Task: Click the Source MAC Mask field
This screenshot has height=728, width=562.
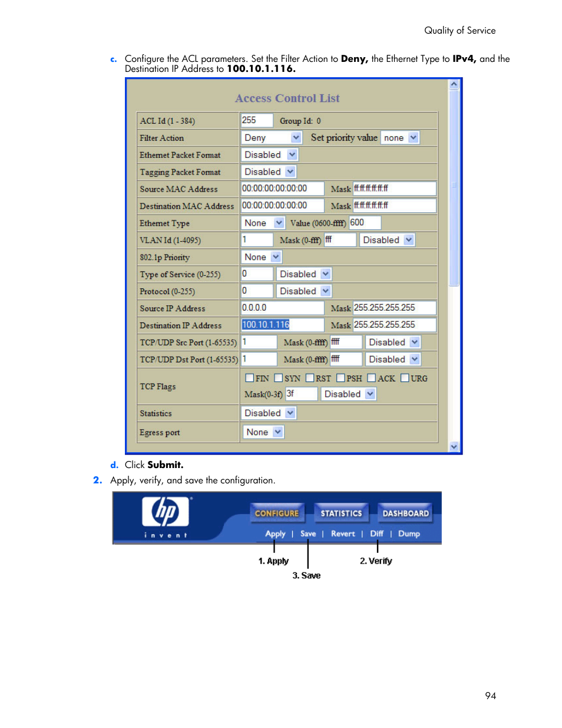Action: pyautogui.click(x=395, y=189)
